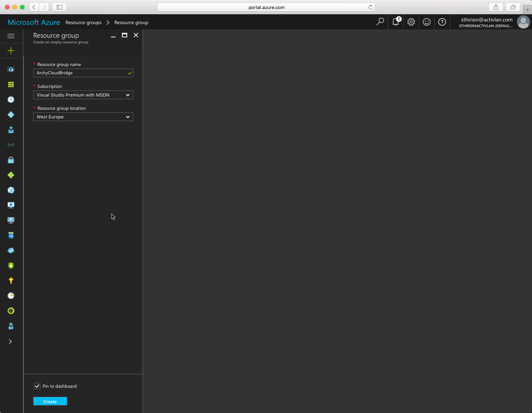Open notifications bell icon

coord(396,22)
